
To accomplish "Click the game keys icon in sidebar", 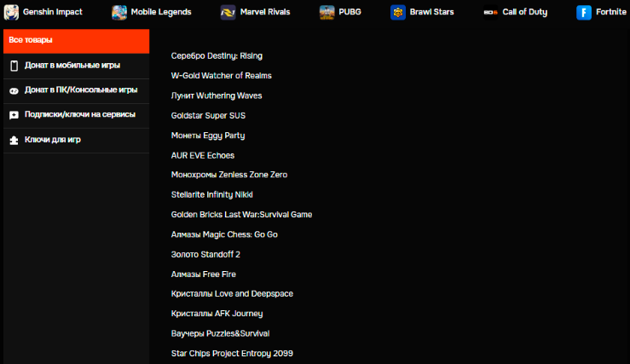I will (x=14, y=140).
